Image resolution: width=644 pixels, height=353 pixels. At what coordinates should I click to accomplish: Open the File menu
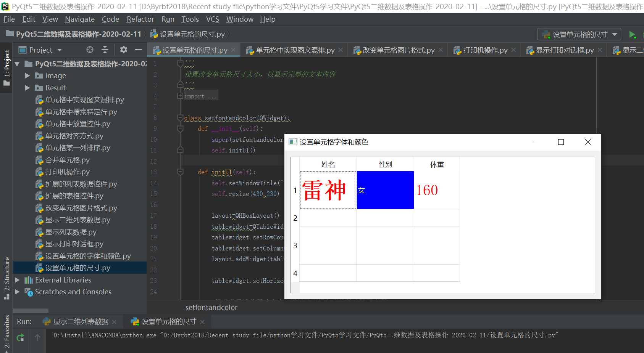[x=9, y=19]
